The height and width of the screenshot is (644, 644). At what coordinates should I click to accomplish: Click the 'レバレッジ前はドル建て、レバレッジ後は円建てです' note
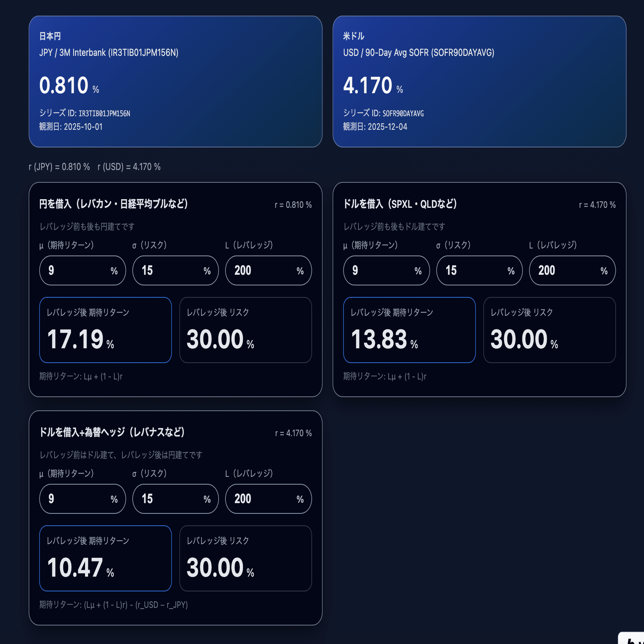121,455
